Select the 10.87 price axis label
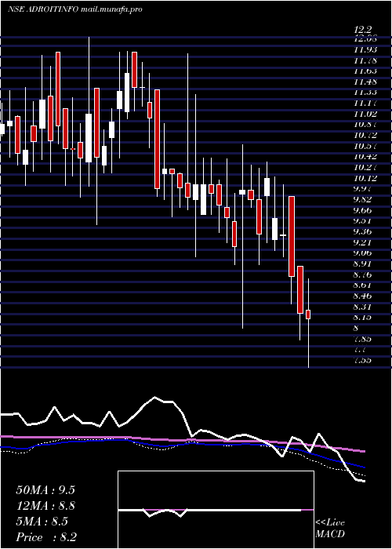 tap(365, 125)
